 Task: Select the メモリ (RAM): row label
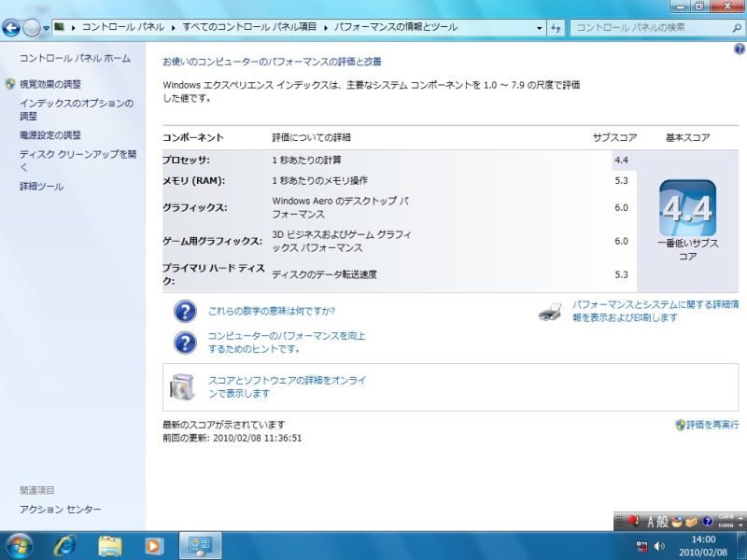tap(193, 181)
